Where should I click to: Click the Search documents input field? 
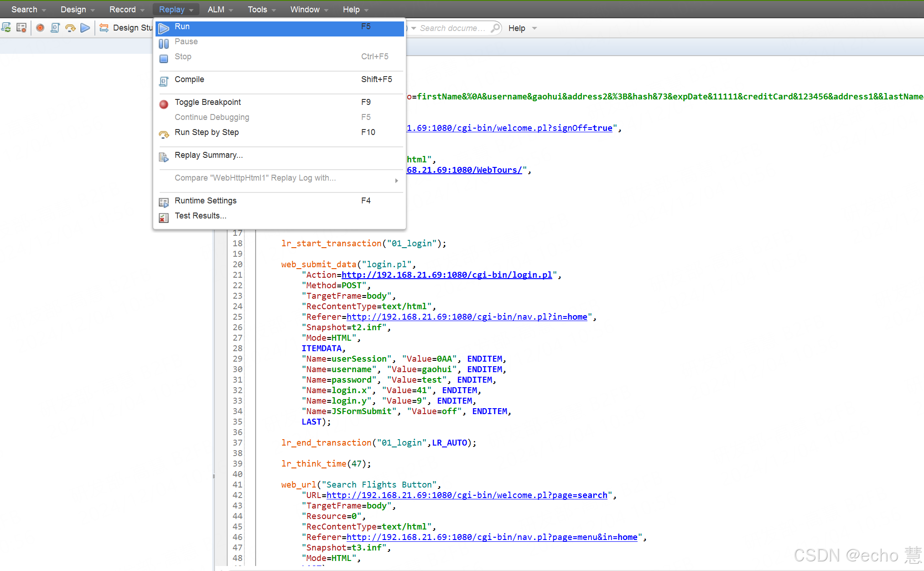pyautogui.click(x=452, y=28)
